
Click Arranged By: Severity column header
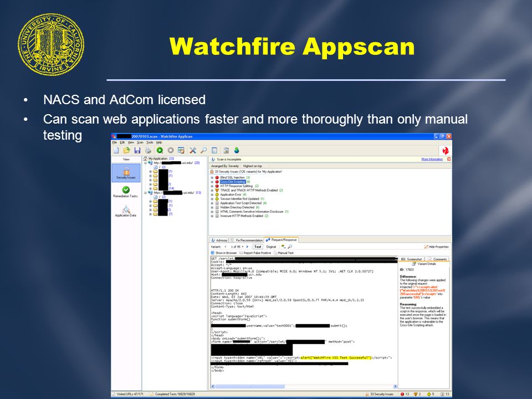[x=225, y=166]
